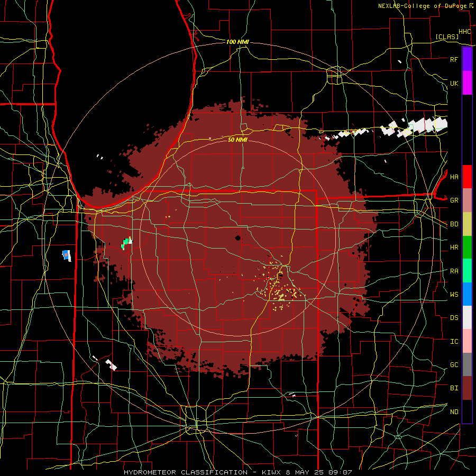
Task: Click the BI legend label
Action: [454, 388]
